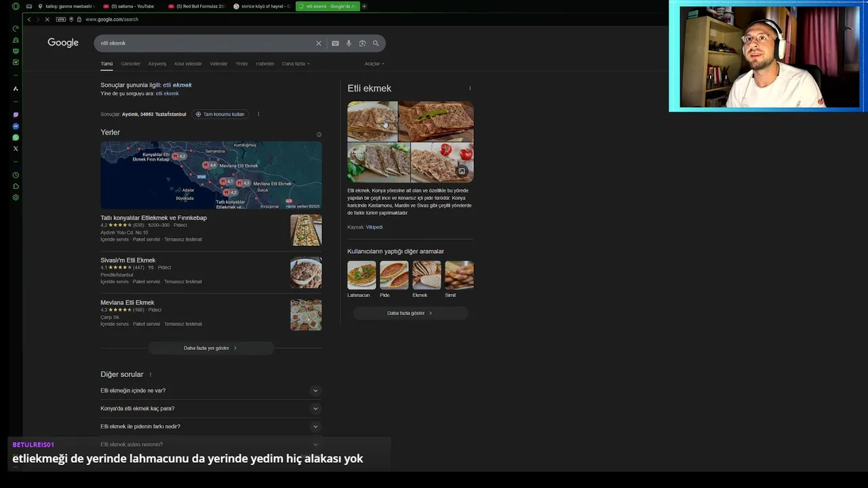This screenshot has height=488, width=868.
Task: Open info icon beside Yerler heading
Action: tap(319, 134)
